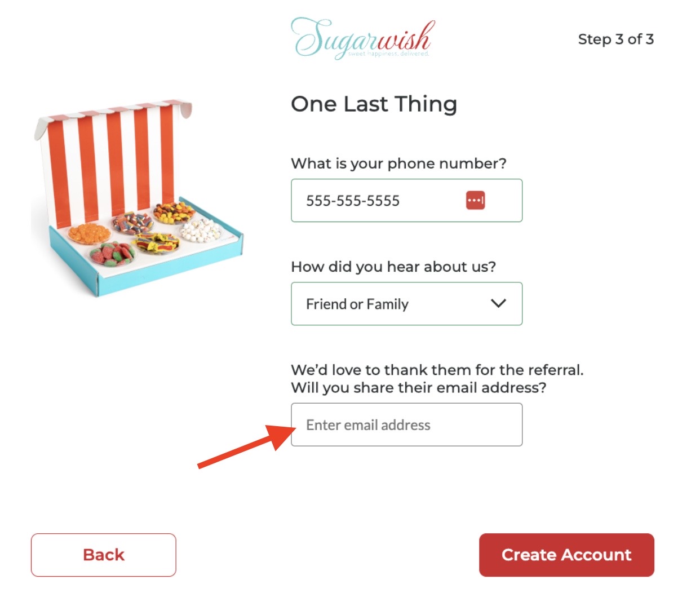Open the 'How did you hear about us?' dropdown
This screenshot has height=593, width=700.
tap(406, 304)
